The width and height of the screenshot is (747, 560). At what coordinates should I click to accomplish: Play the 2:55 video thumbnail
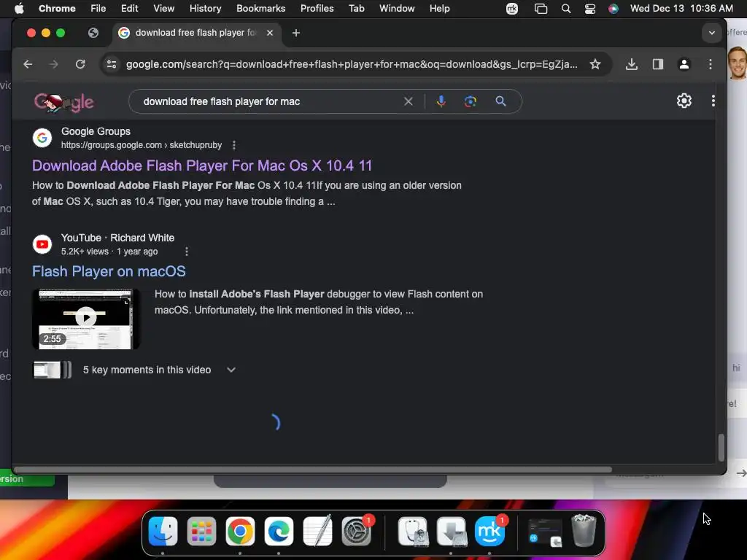click(x=86, y=319)
